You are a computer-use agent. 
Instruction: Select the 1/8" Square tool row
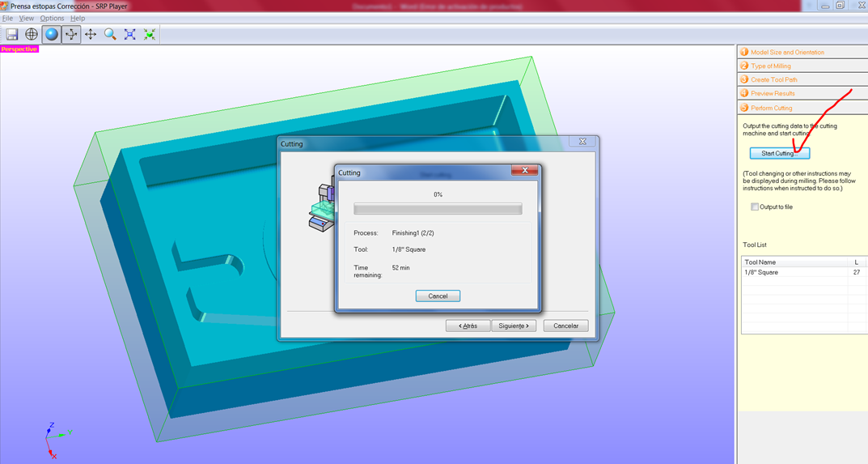(x=803, y=272)
